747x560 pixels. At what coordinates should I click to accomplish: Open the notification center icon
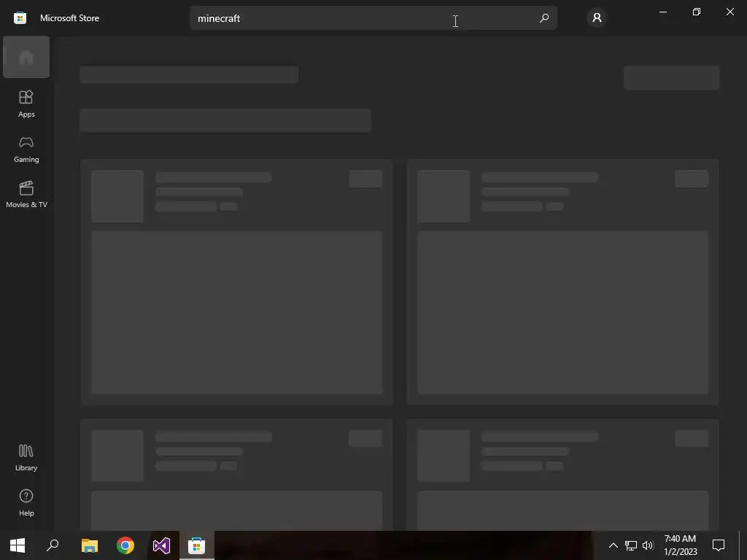[x=719, y=545]
